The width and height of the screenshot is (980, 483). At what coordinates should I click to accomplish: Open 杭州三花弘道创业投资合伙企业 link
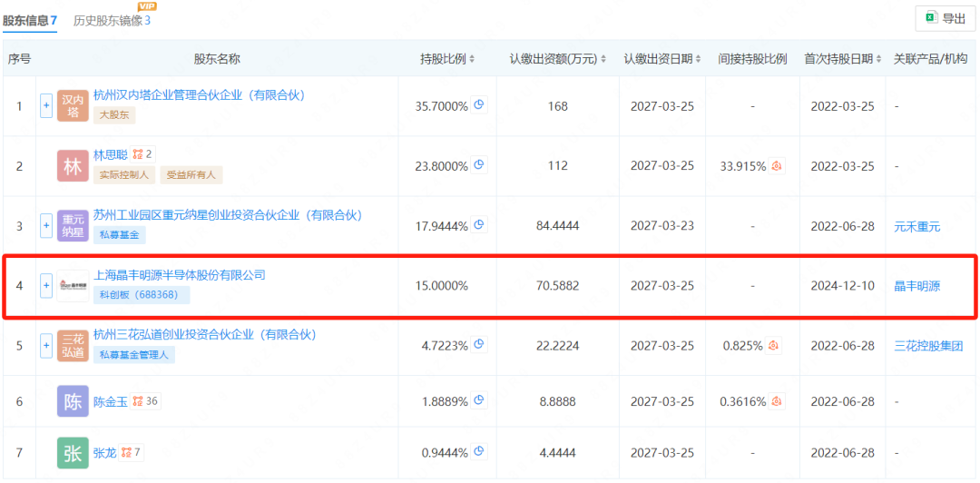tap(205, 335)
